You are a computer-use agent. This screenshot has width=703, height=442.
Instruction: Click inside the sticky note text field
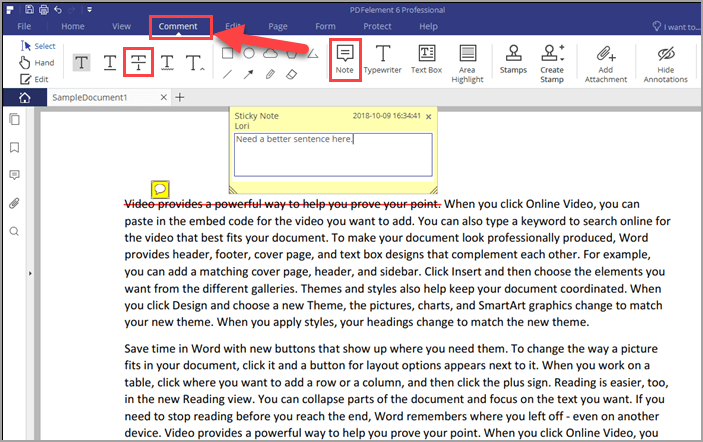[x=333, y=155]
